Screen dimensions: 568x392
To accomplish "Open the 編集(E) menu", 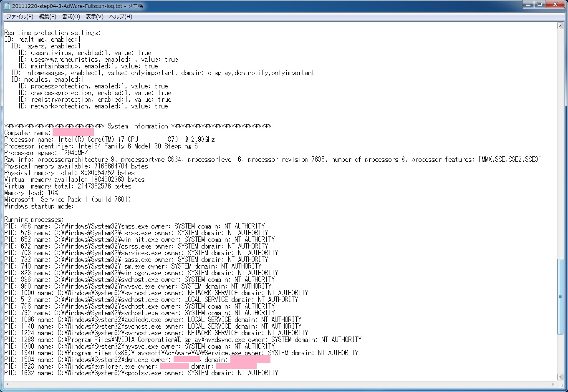I will (47, 17).
